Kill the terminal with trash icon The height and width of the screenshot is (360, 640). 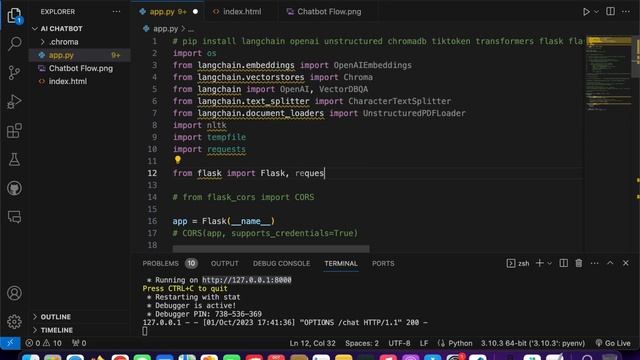coord(579,263)
